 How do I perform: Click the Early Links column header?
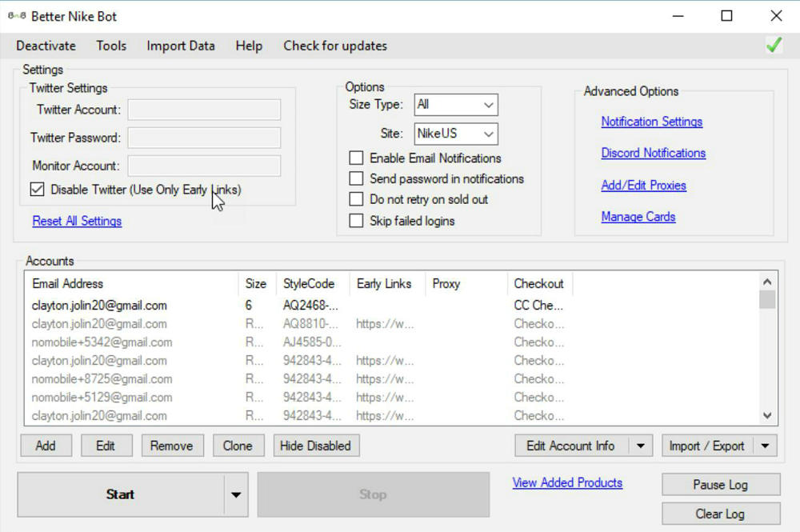pos(387,283)
